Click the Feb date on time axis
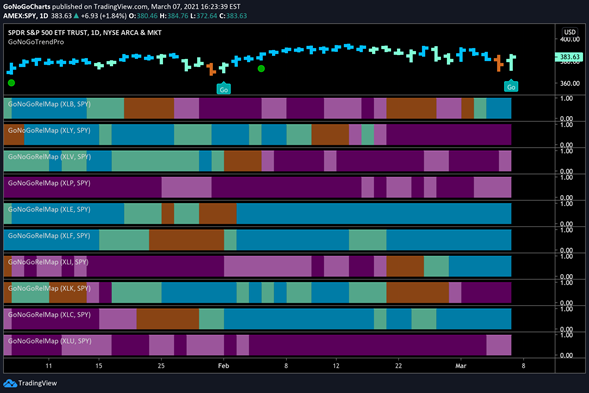 coord(223,366)
